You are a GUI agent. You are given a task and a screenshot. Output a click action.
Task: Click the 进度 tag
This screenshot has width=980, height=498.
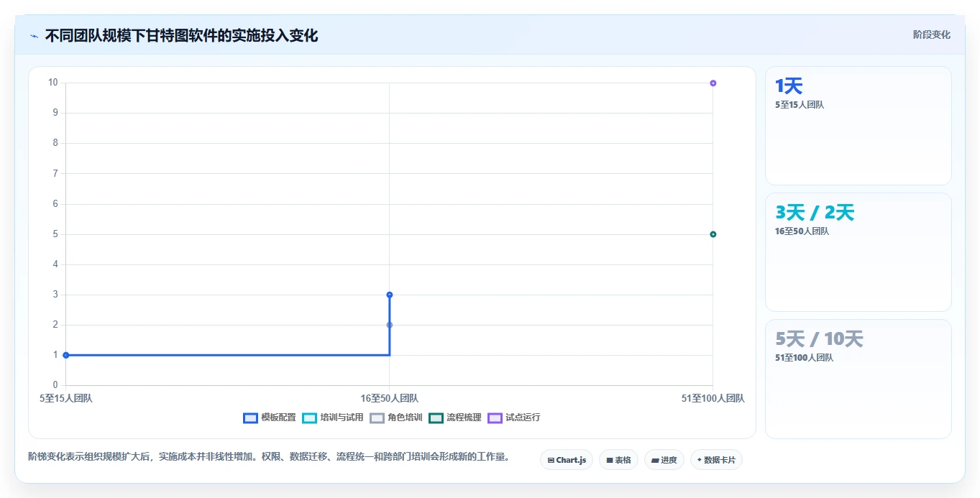click(x=664, y=460)
